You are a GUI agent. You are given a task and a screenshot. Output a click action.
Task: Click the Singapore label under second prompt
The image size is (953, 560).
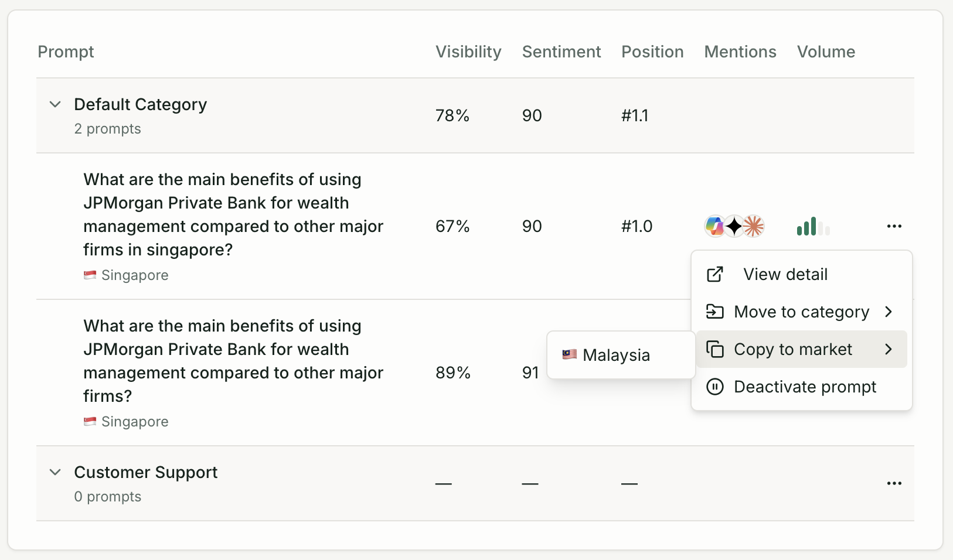(x=135, y=421)
